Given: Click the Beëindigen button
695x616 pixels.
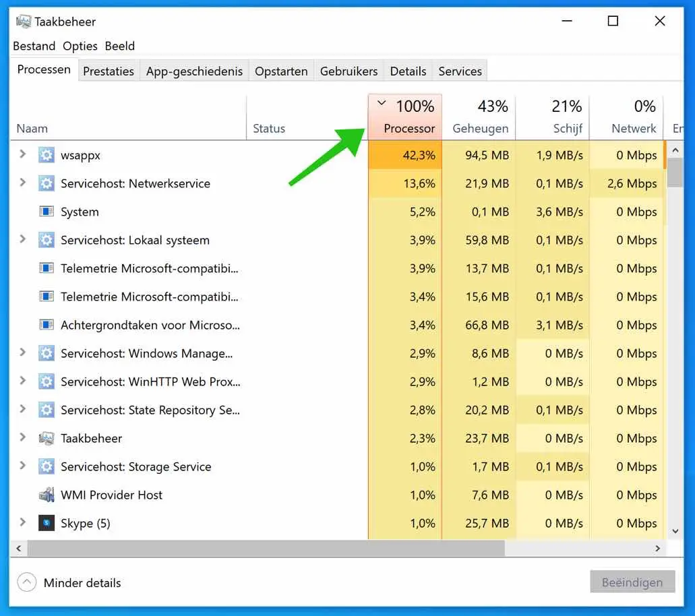Looking at the screenshot, I should click(632, 582).
